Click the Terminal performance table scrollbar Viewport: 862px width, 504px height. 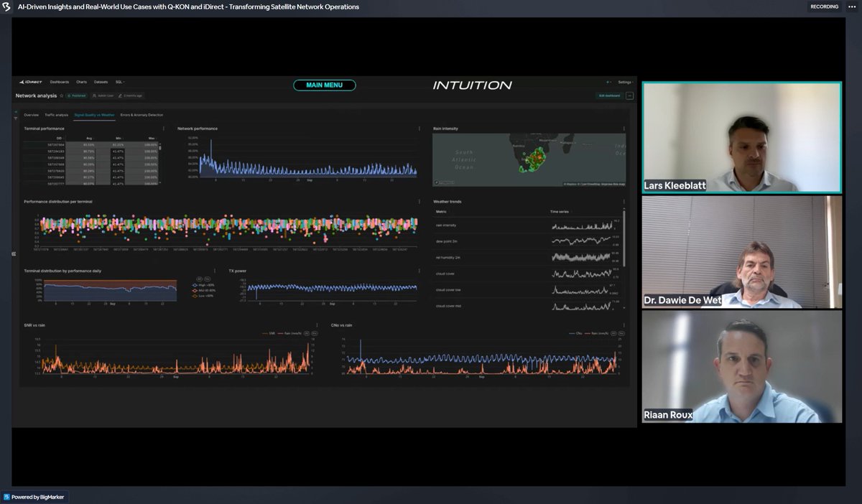tap(160, 147)
